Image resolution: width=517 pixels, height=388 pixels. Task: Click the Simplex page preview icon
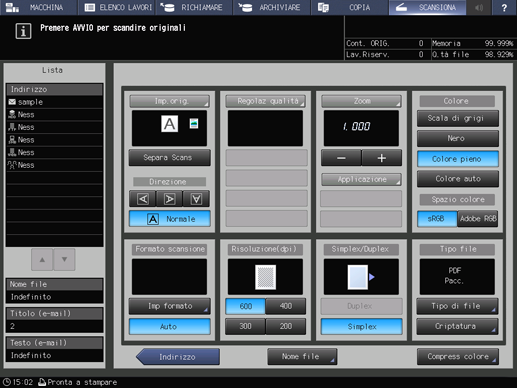(358, 277)
